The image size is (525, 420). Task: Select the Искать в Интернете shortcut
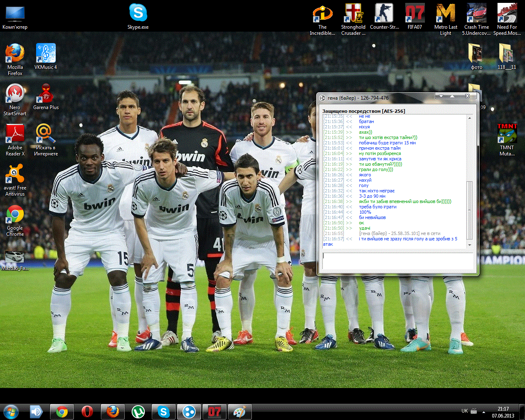coord(46,140)
